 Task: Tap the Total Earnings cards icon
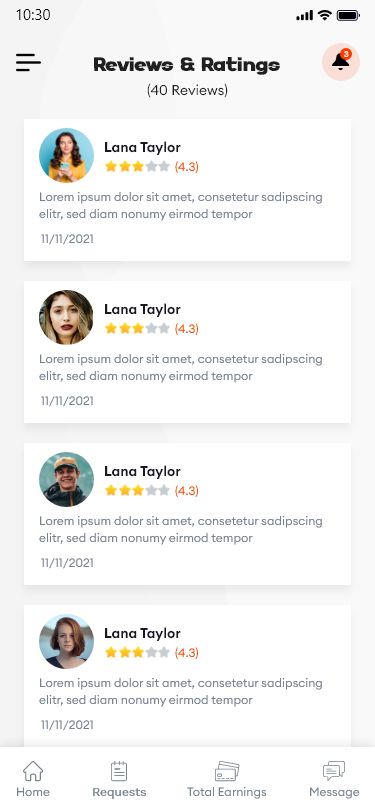click(x=227, y=771)
